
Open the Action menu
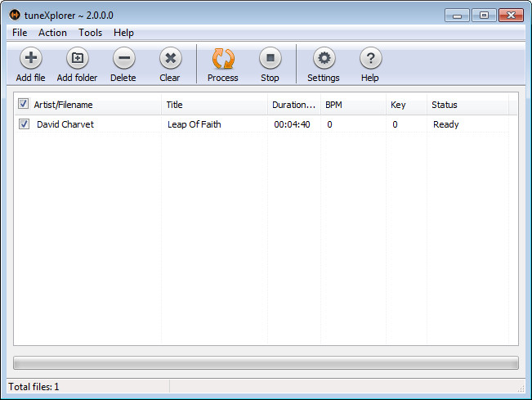(52, 33)
